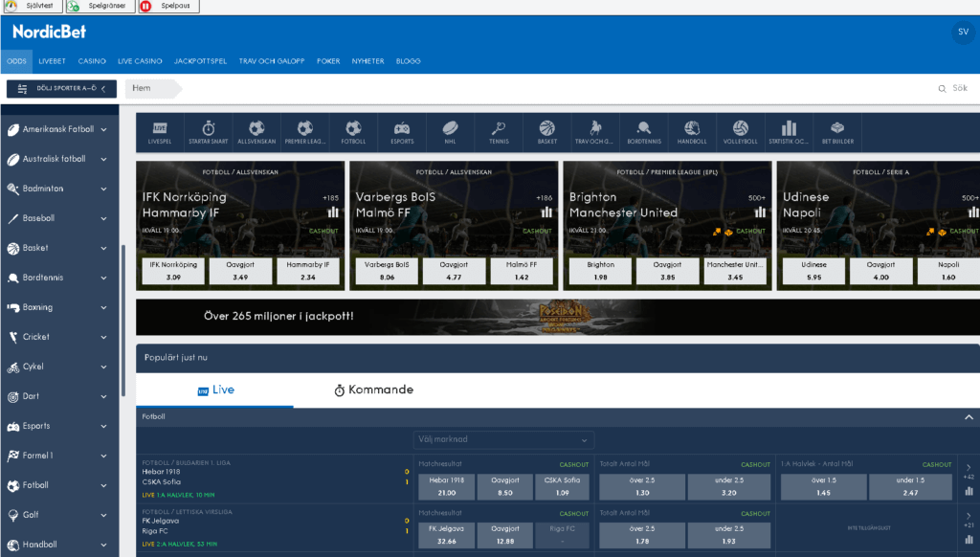Select the Odds menu item
This screenshot has width=980, height=557.
(16, 61)
